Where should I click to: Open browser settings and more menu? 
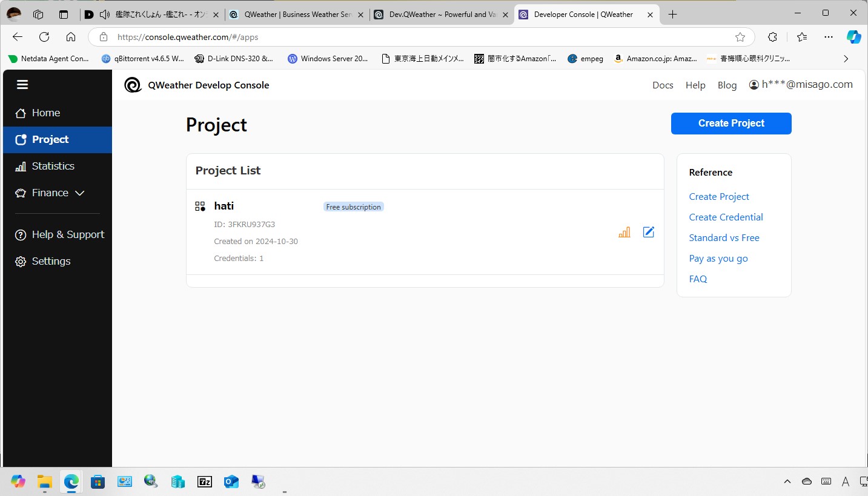(x=829, y=37)
